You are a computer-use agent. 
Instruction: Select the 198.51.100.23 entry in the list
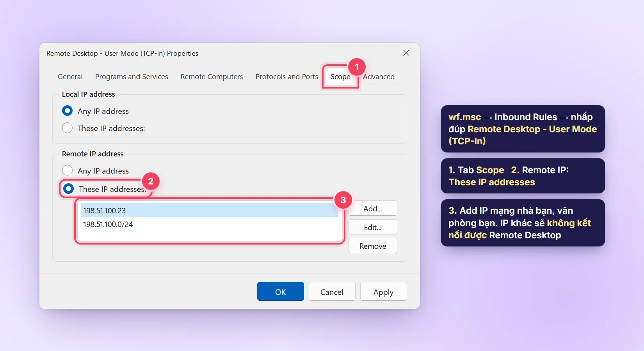click(210, 211)
